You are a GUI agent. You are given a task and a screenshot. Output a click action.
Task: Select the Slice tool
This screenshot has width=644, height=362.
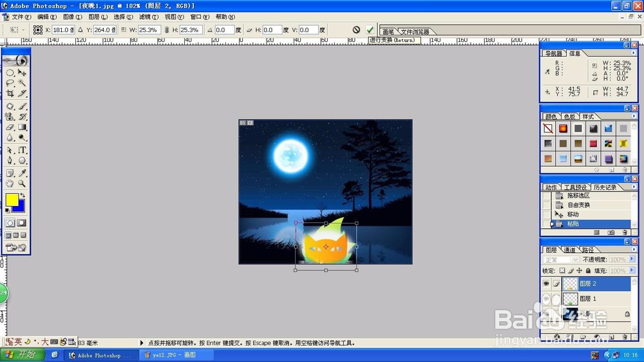tap(22, 93)
